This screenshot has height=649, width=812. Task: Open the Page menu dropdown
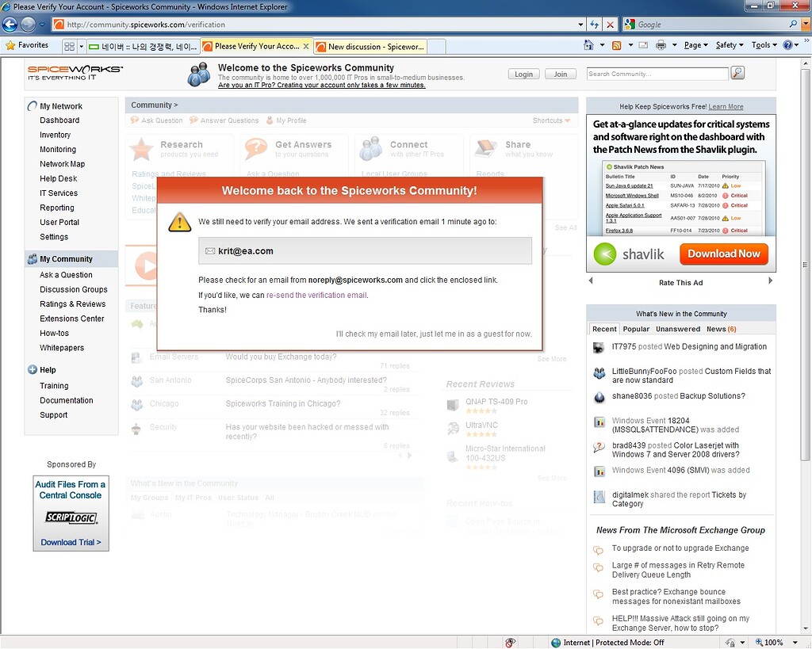pyautogui.click(x=693, y=45)
